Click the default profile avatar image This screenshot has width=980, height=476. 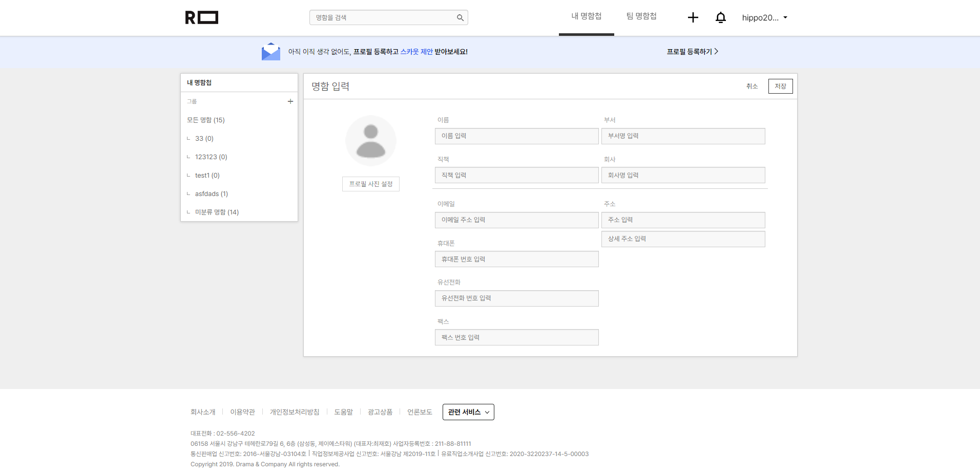click(x=371, y=141)
